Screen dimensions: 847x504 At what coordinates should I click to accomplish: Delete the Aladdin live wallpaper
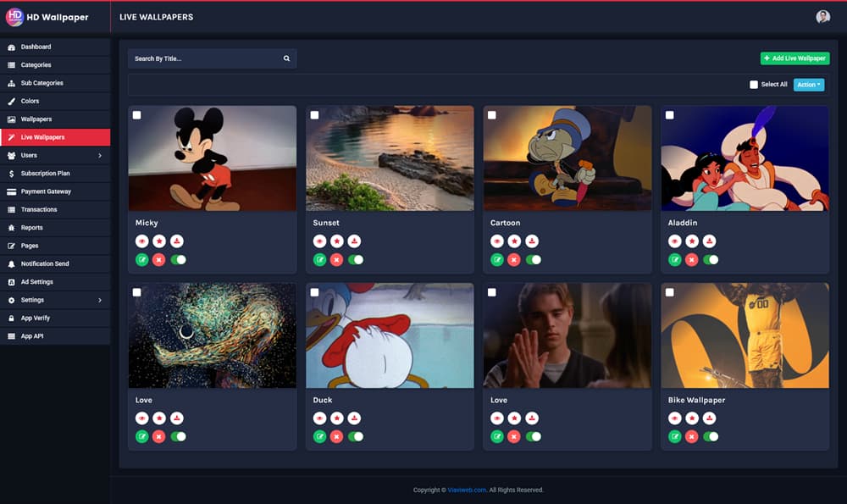691,260
